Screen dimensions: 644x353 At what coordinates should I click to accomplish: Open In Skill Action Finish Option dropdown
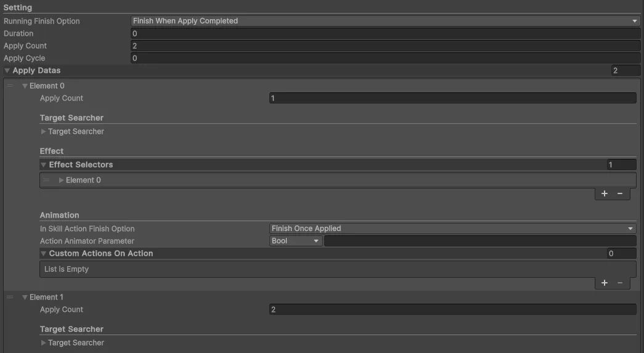(453, 229)
